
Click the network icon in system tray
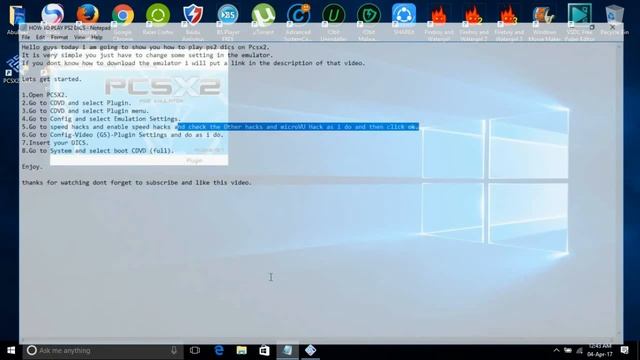pos(580,350)
